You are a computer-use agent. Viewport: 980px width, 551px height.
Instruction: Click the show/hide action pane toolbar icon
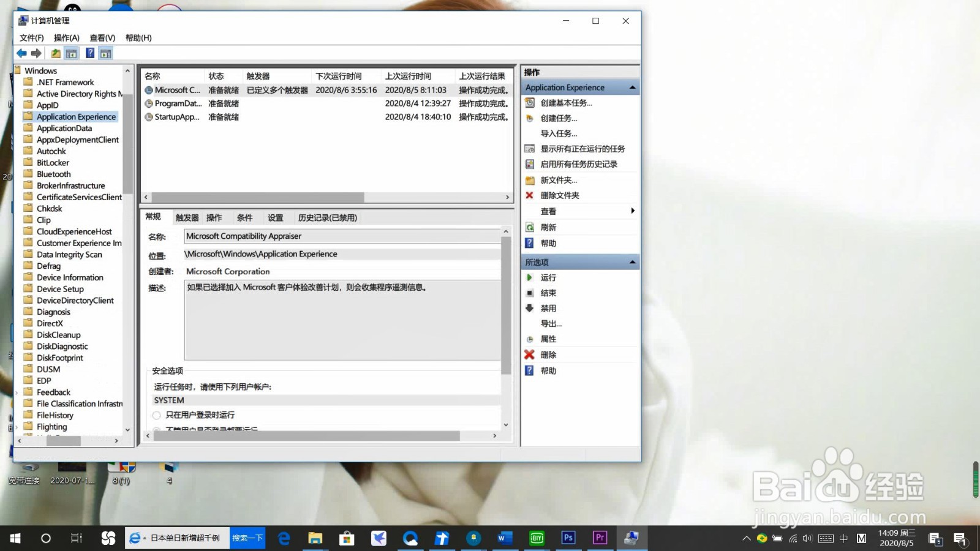[105, 53]
